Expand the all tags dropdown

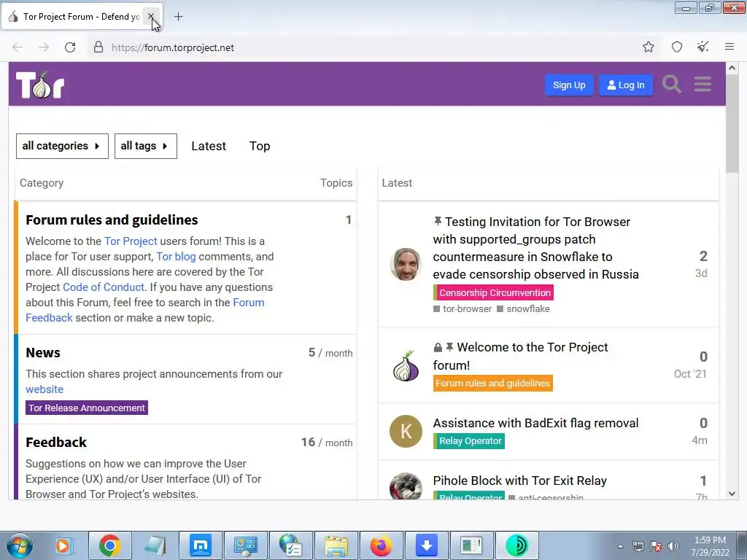146,146
